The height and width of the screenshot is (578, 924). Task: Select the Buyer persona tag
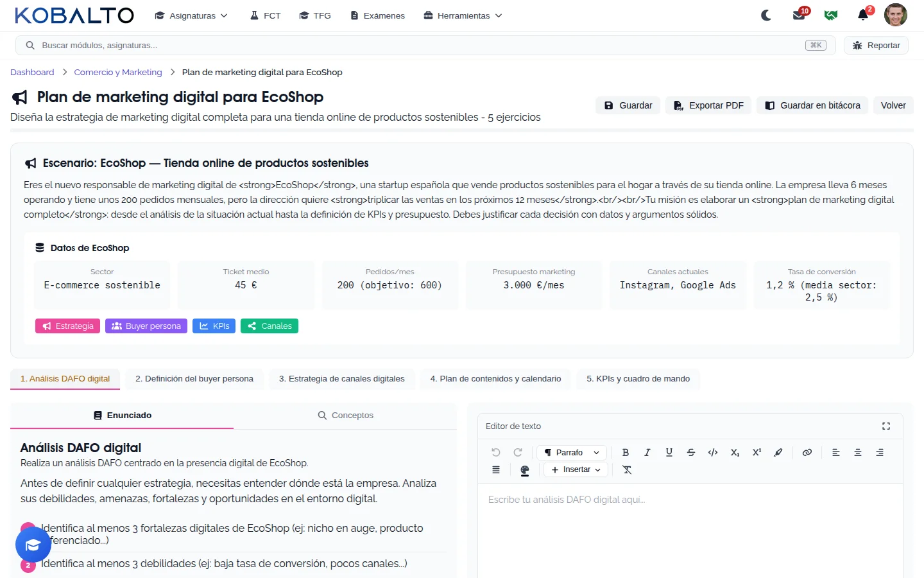tap(146, 326)
